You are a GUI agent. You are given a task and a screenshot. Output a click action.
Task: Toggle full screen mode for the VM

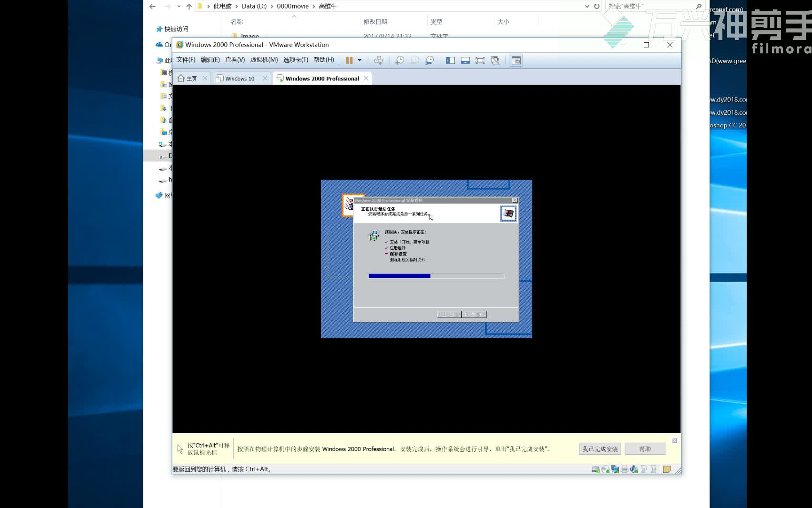pyautogui.click(x=480, y=60)
